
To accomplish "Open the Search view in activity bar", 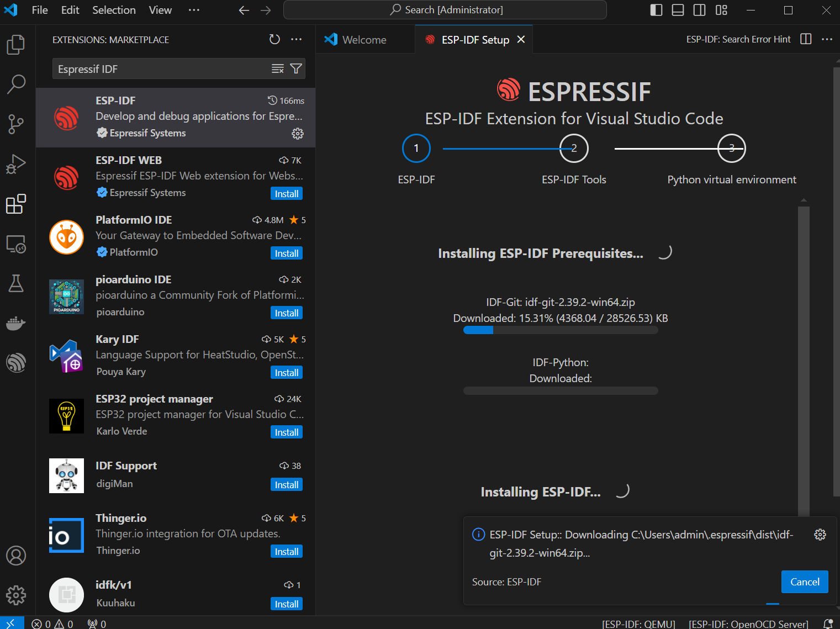I will tap(16, 84).
